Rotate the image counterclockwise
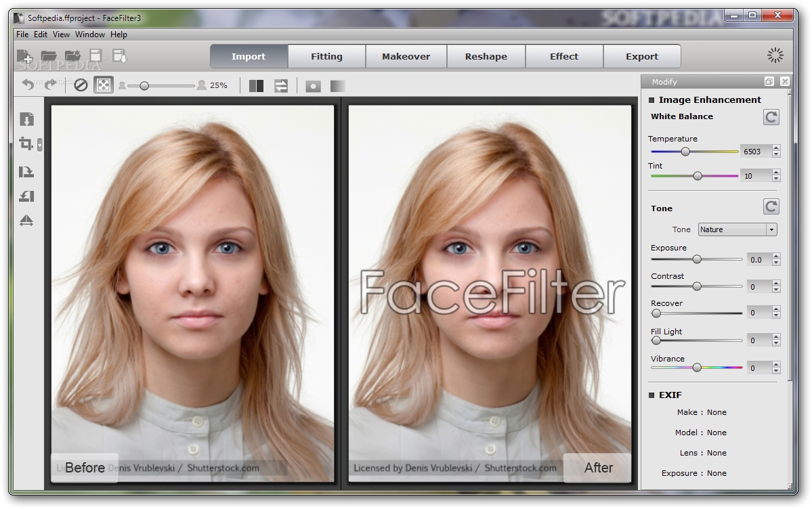This screenshot has height=509, width=812. click(26, 196)
